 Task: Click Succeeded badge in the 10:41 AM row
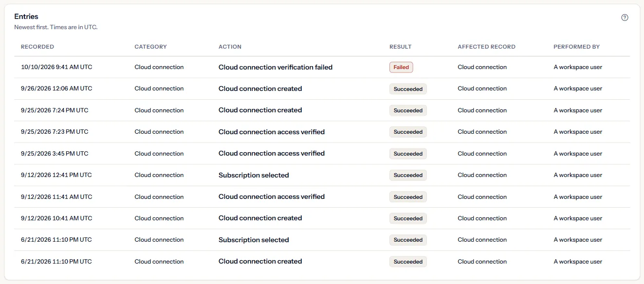(408, 218)
